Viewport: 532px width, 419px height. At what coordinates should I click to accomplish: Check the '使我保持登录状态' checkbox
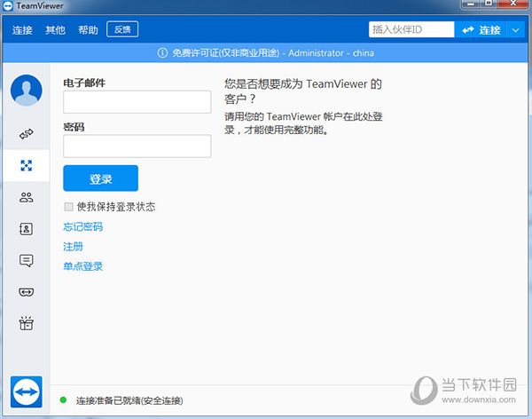(68, 207)
